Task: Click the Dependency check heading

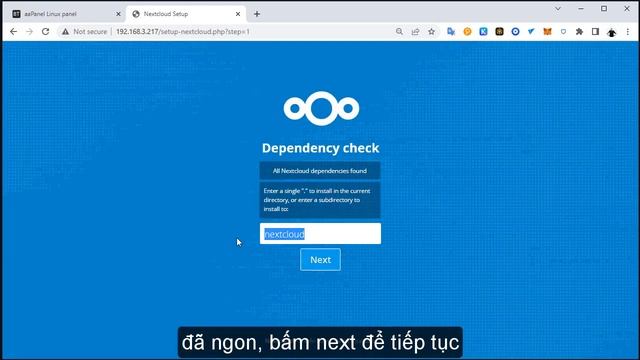Action: coord(320,148)
